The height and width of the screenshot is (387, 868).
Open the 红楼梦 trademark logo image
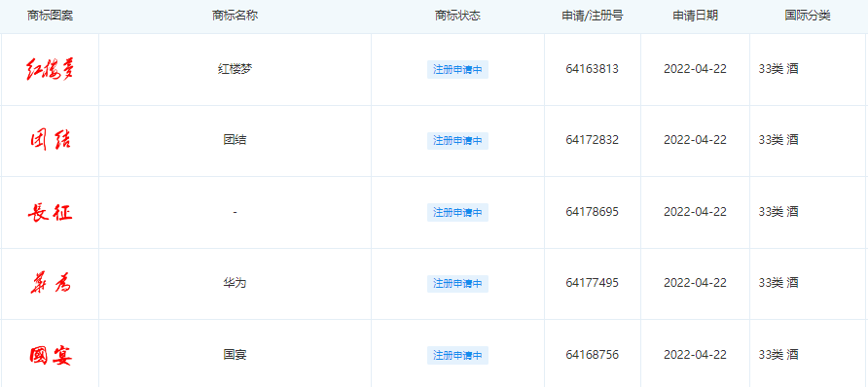point(50,70)
